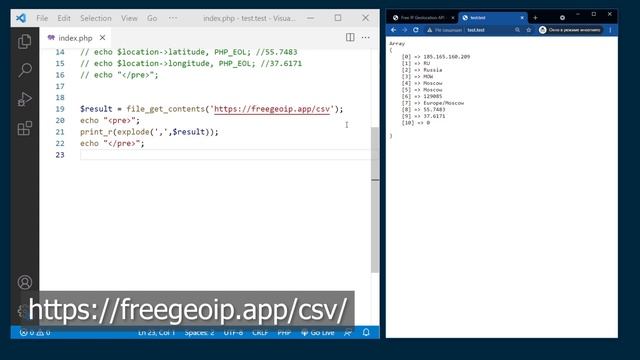
Task: Open notifications bell in VS Code status bar
Action: point(366,332)
